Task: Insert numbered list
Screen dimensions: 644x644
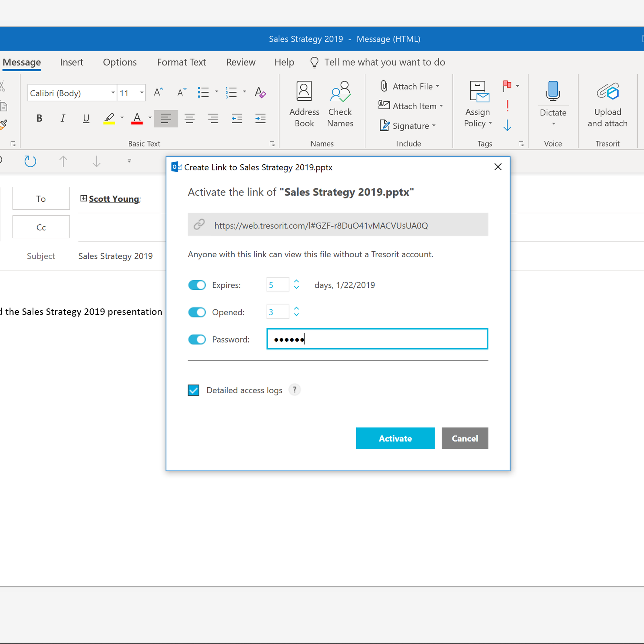Action: (x=231, y=93)
